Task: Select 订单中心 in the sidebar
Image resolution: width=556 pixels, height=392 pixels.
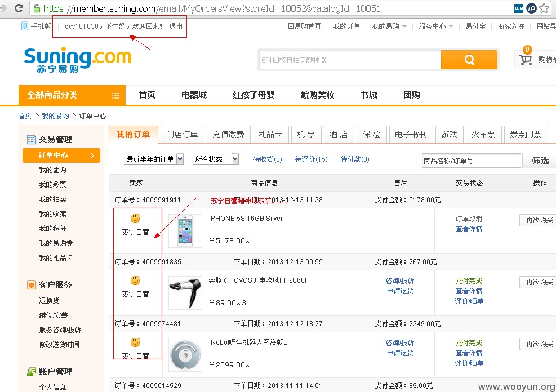Action: pyautogui.click(x=61, y=155)
